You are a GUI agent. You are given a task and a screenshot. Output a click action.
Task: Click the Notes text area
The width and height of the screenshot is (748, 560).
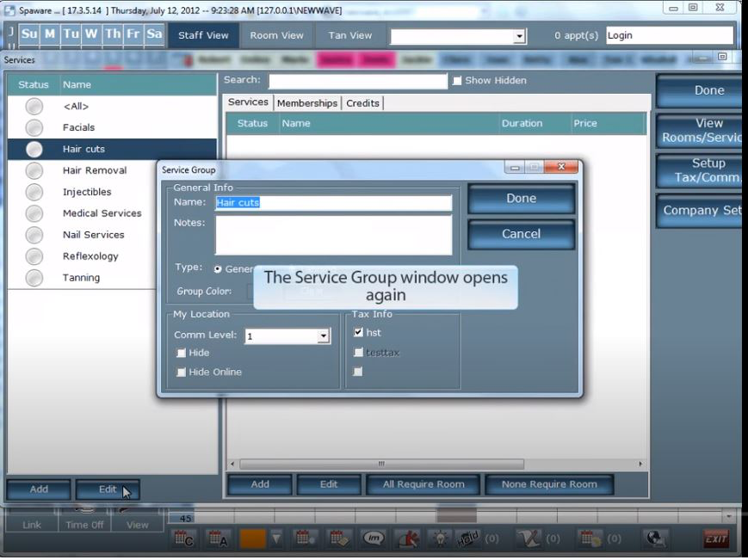(x=333, y=235)
